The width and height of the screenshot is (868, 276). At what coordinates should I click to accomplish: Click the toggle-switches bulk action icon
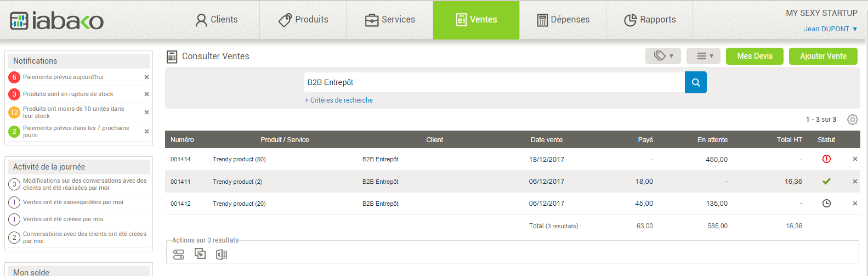(x=179, y=254)
